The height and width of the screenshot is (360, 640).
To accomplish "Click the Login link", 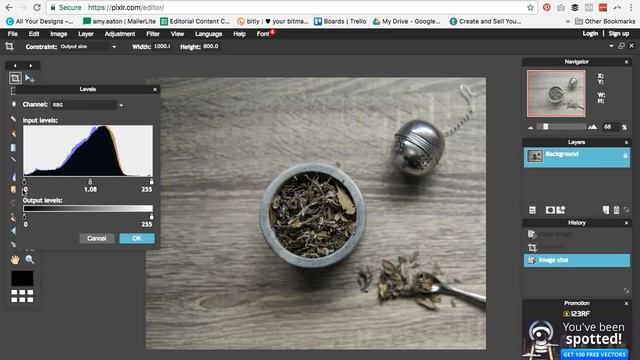I will [590, 34].
